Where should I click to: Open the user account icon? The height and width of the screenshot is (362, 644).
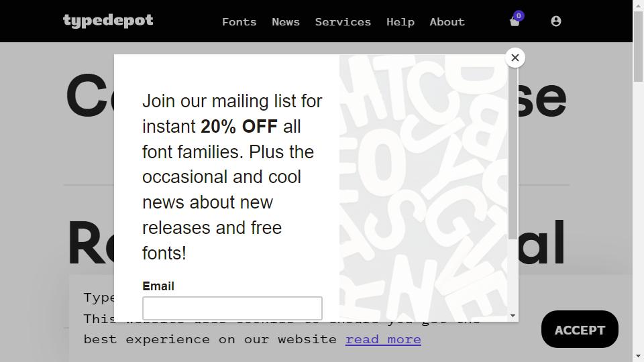point(555,21)
